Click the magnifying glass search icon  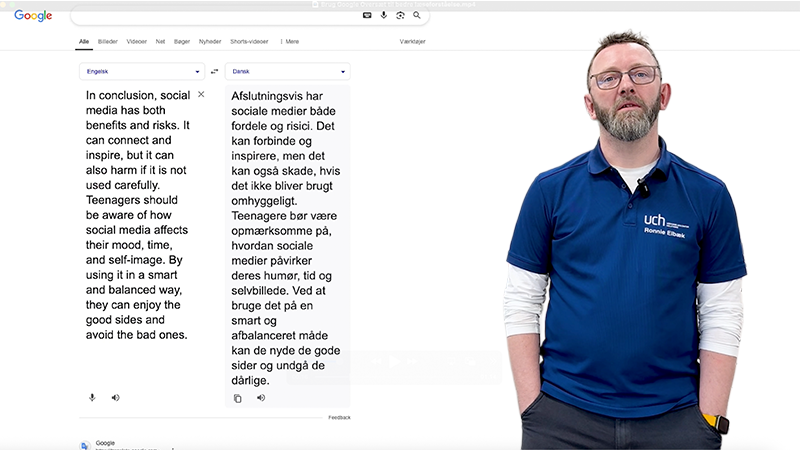[417, 15]
